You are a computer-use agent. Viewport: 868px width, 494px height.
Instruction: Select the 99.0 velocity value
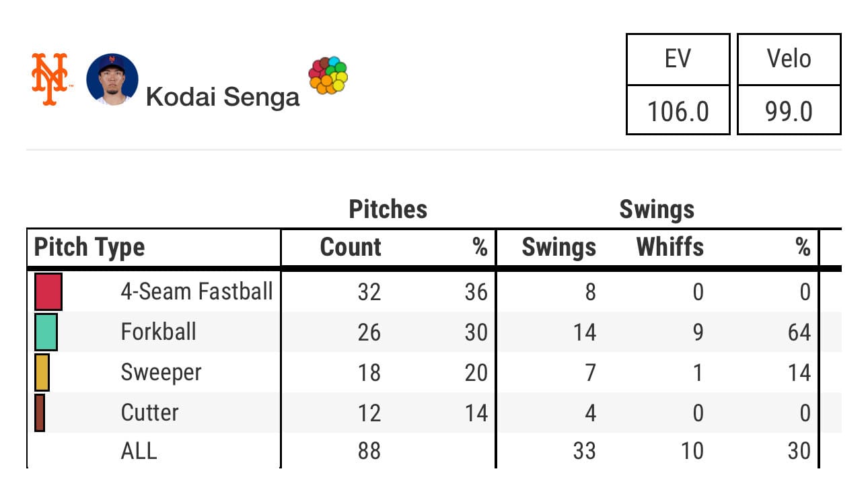pyautogui.click(x=789, y=110)
